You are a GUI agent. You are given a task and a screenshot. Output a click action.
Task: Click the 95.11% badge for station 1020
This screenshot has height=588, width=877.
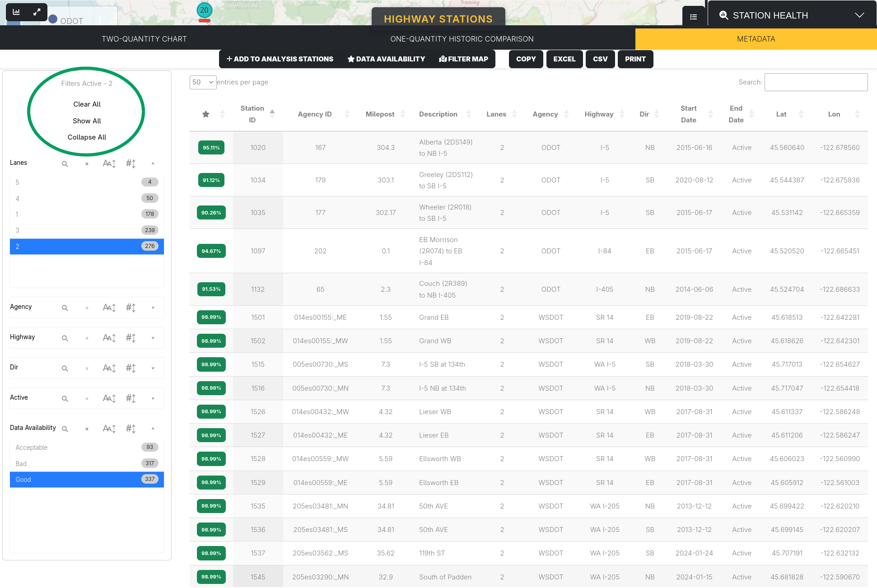click(211, 148)
